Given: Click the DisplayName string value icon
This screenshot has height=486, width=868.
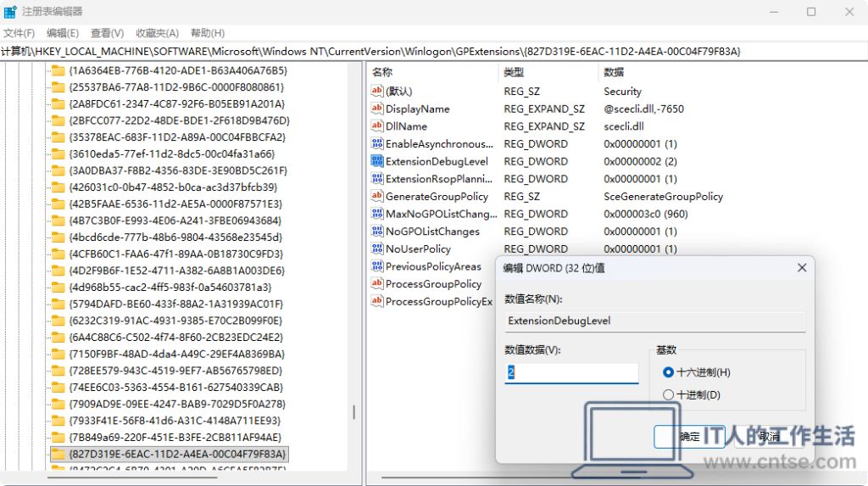Looking at the screenshot, I should coord(377,109).
